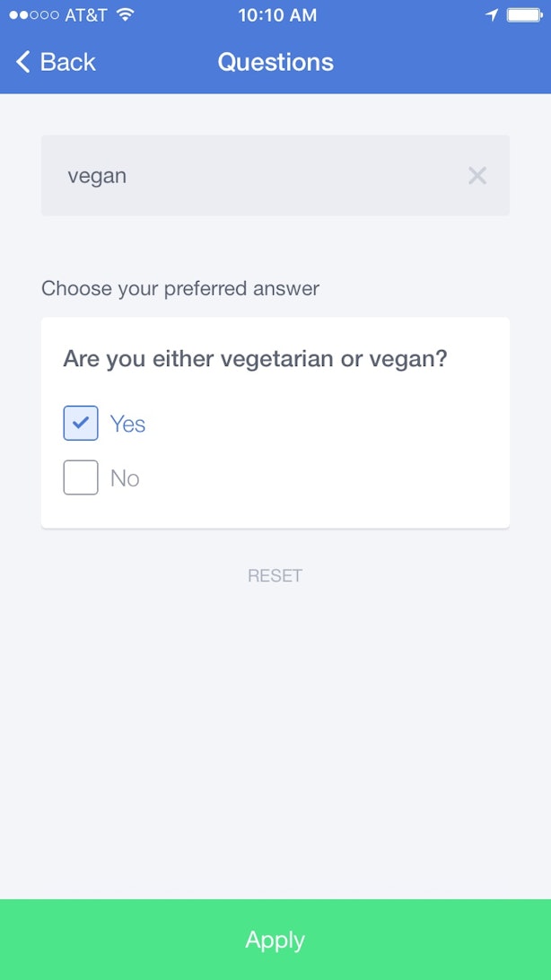
Task: Go Back to previous screen
Action: click(56, 62)
